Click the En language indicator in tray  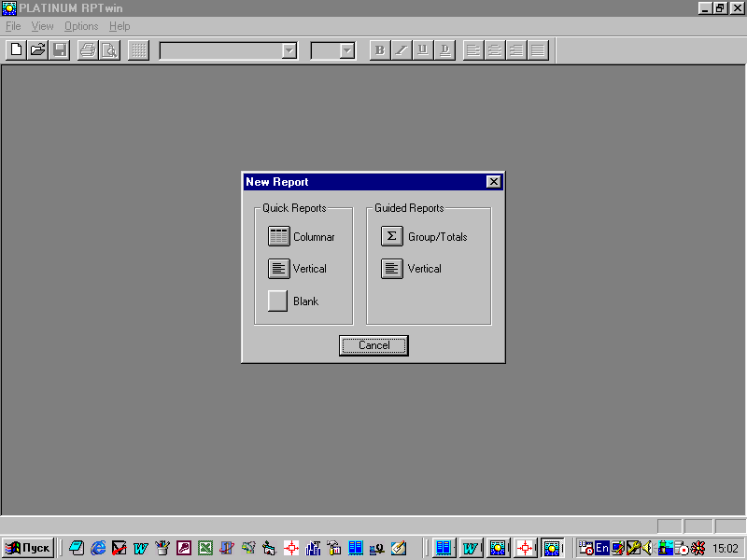(x=602, y=548)
